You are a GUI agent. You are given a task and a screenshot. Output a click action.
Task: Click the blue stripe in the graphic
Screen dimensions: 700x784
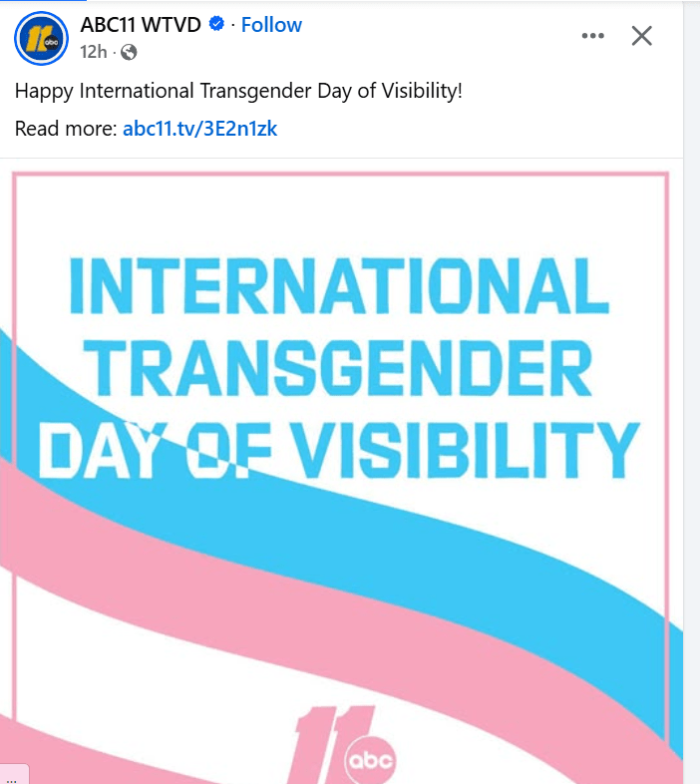click(558, 559)
